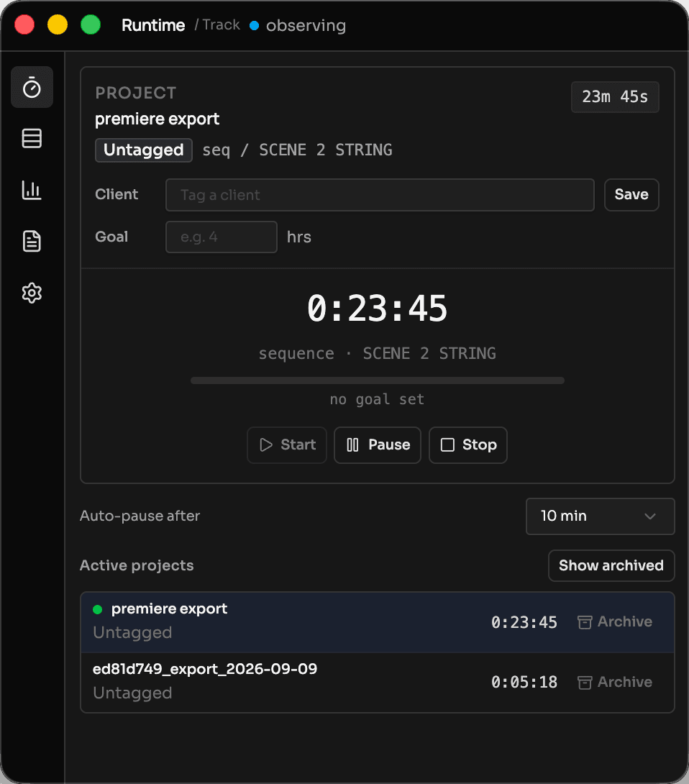Open the timer Track view in sidebar
The height and width of the screenshot is (784, 689).
[x=32, y=88]
